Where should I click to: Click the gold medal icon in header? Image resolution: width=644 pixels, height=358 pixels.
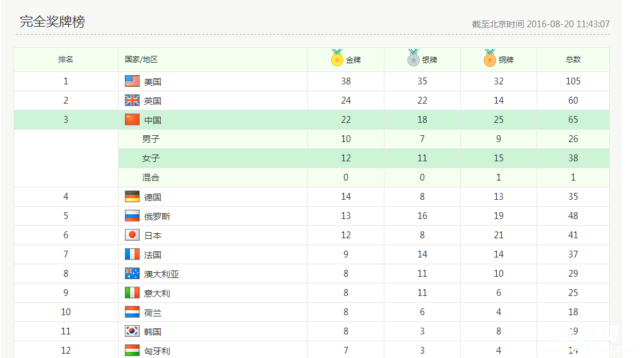point(337,59)
